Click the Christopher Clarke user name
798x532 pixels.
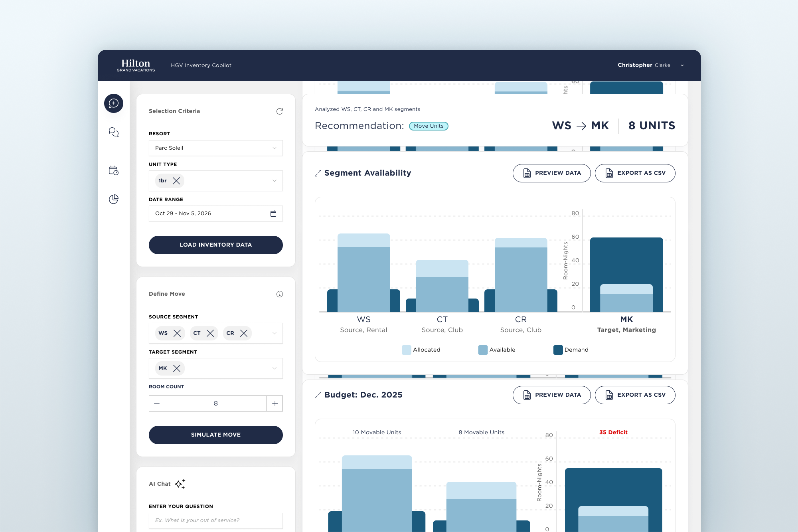click(x=644, y=65)
